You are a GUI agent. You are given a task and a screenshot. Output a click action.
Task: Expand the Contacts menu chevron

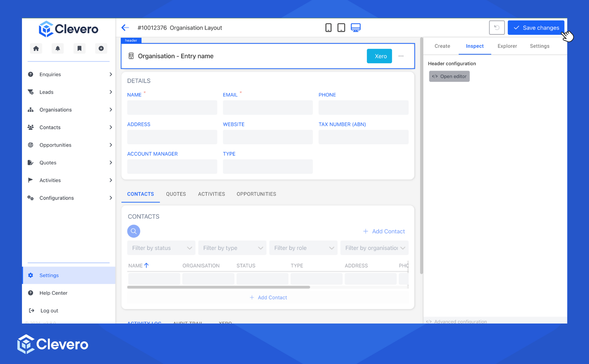[x=111, y=127]
